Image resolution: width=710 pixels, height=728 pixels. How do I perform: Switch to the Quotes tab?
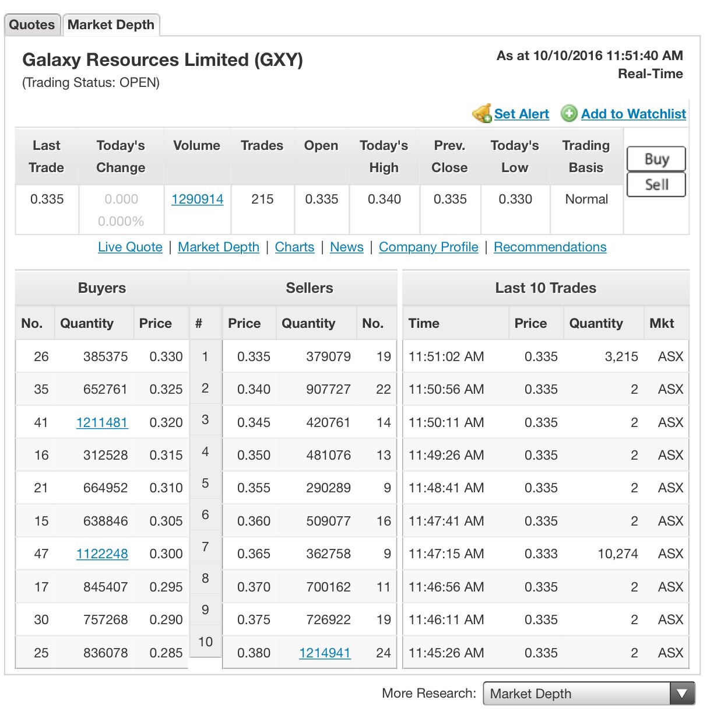[x=32, y=24]
